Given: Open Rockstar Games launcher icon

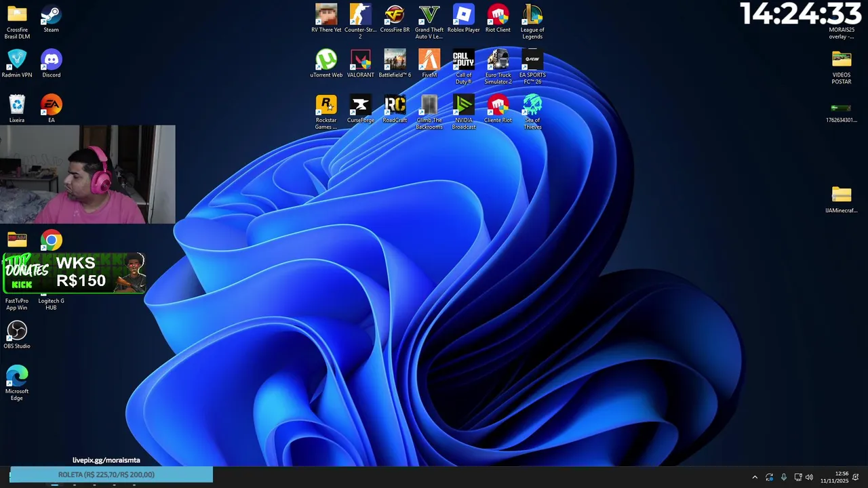Looking at the screenshot, I should [326, 113].
